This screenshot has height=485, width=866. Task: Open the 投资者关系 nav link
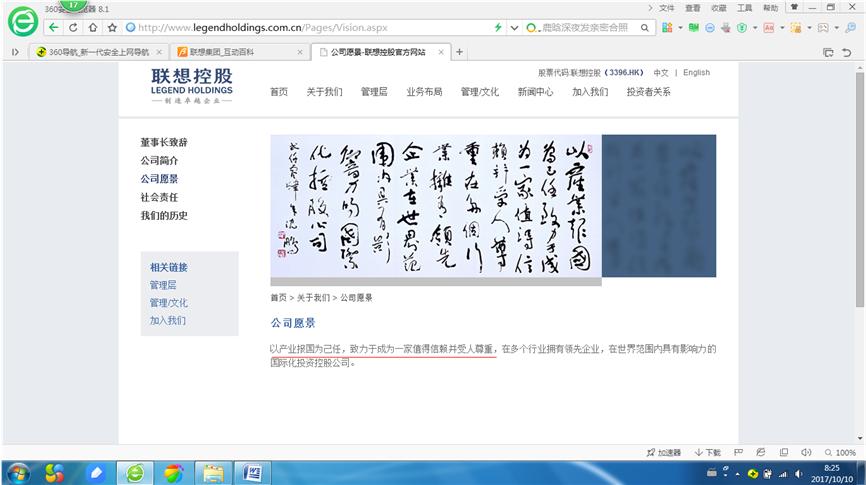648,92
